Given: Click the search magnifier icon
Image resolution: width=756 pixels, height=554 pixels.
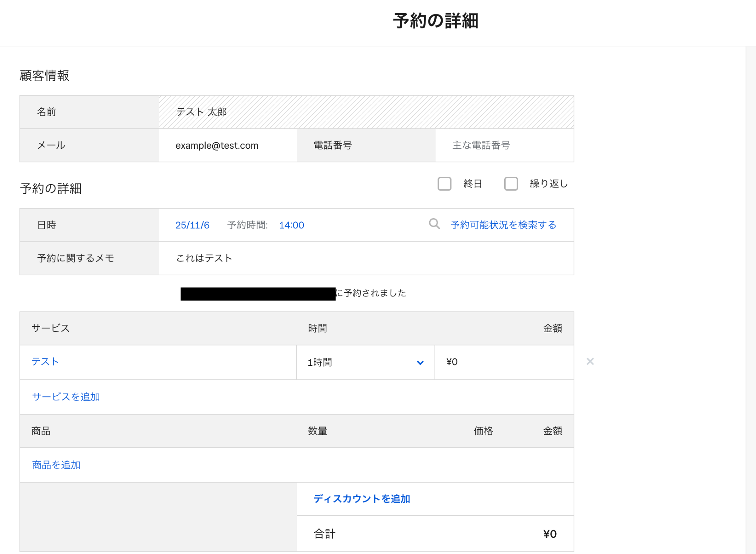Looking at the screenshot, I should point(434,224).
